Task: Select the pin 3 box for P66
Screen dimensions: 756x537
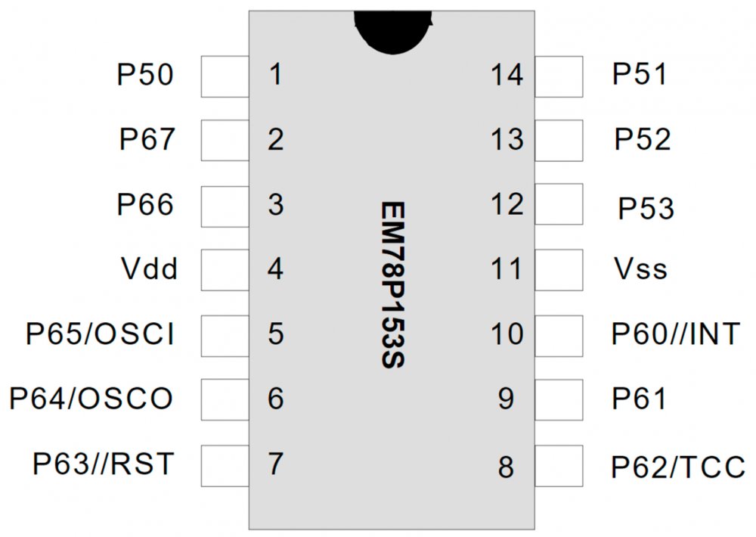Action: click(x=225, y=206)
